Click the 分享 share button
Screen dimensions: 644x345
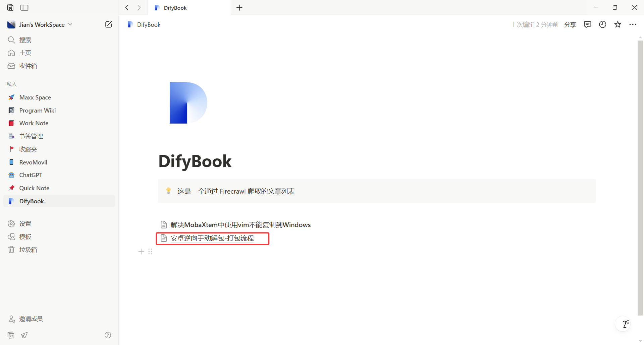pyautogui.click(x=570, y=24)
